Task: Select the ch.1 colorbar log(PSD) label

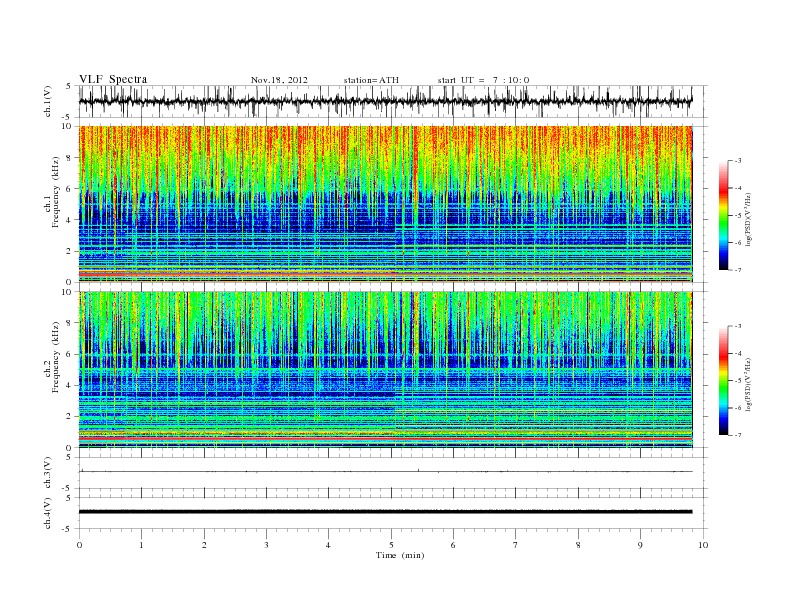Action: coord(748,219)
